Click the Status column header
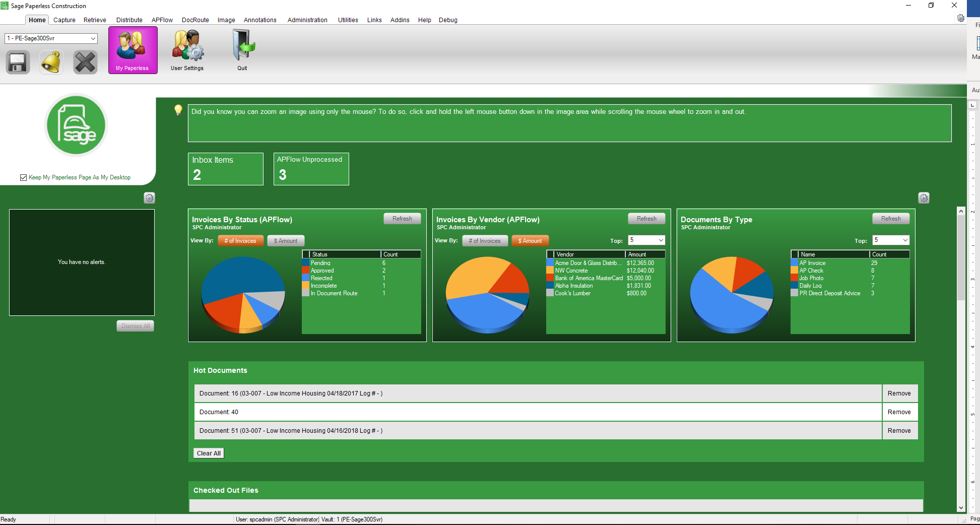 point(345,254)
